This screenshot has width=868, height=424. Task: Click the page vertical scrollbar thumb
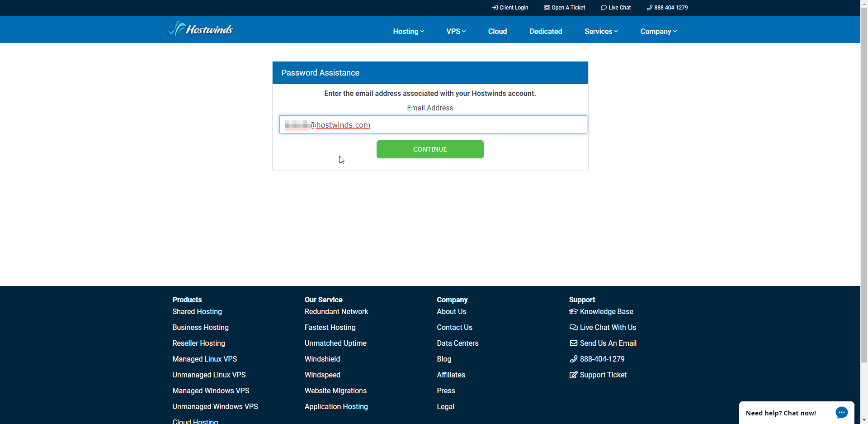click(864, 185)
